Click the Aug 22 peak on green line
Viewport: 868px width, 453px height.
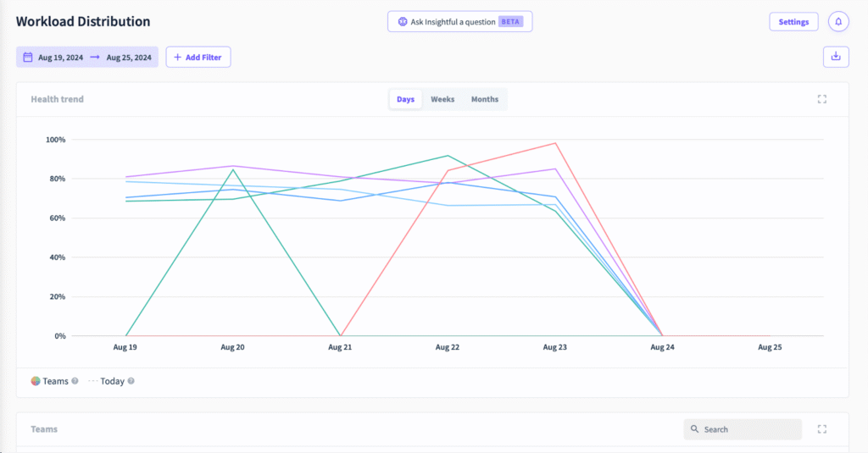point(448,156)
